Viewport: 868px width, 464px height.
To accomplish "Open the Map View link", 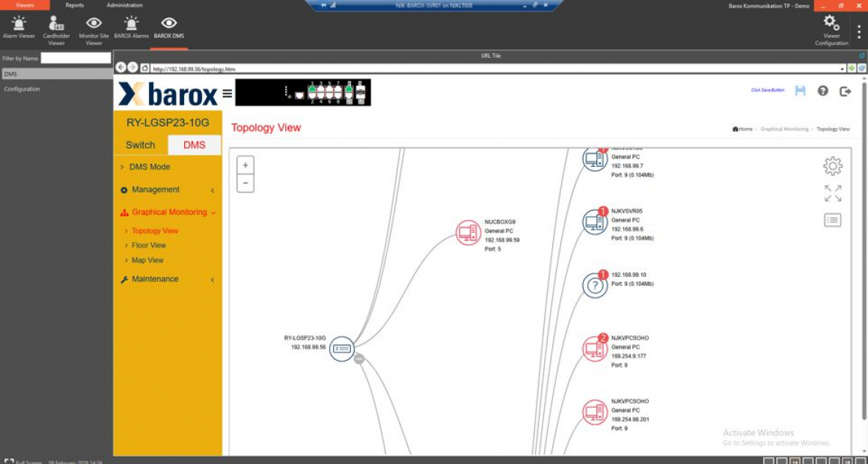I will point(147,260).
